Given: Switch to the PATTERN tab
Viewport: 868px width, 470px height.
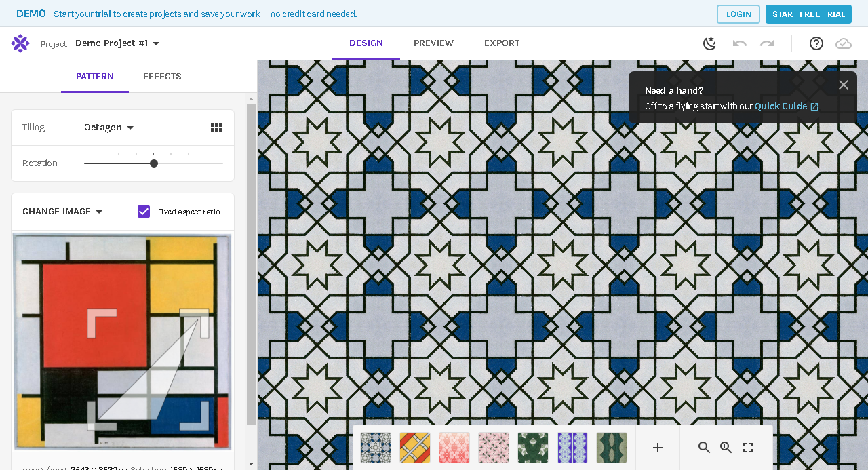Looking at the screenshot, I should (95, 77).
